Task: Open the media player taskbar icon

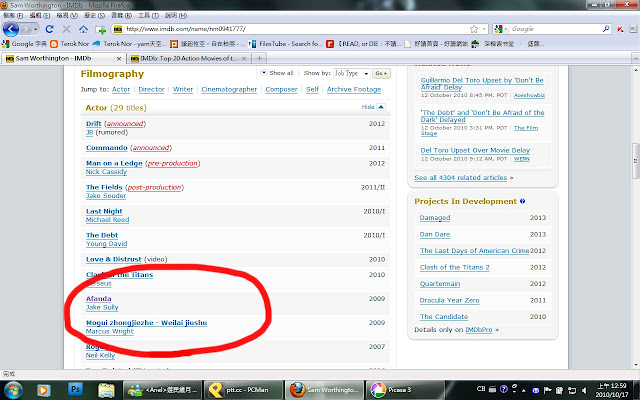Action: point(43,390)
